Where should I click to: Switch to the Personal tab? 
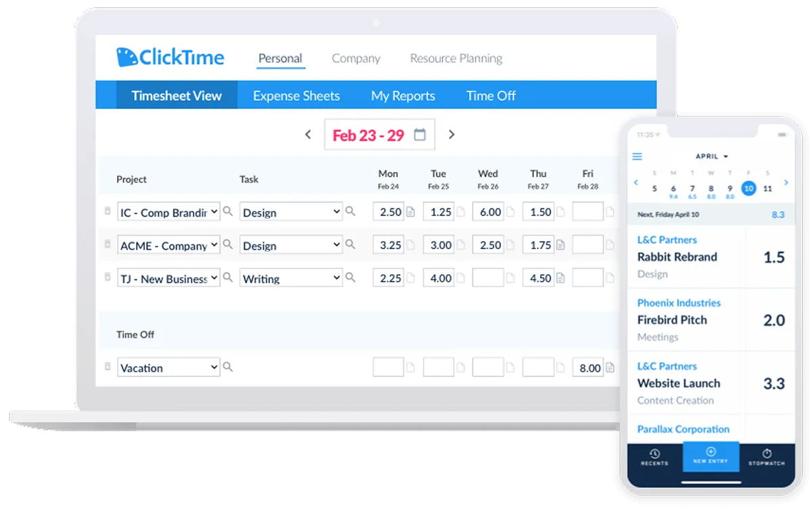pos(280,58)
